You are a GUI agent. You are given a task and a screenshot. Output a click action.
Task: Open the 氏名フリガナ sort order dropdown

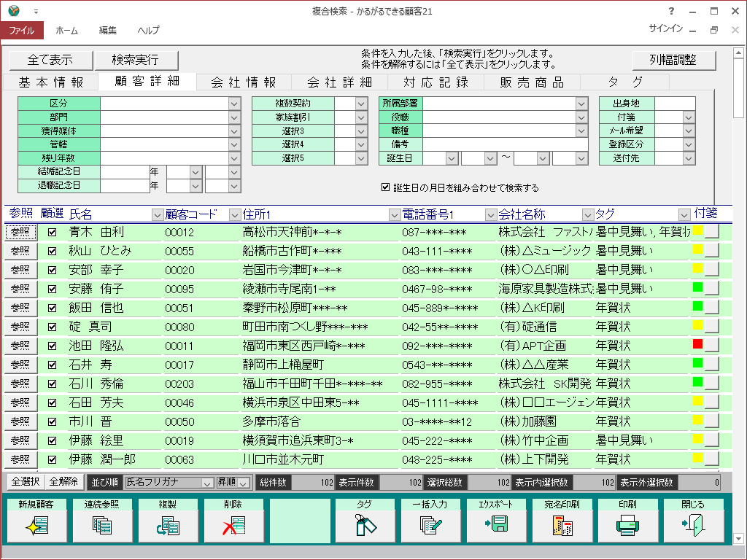pyautogui.click(x=206, y=482)
